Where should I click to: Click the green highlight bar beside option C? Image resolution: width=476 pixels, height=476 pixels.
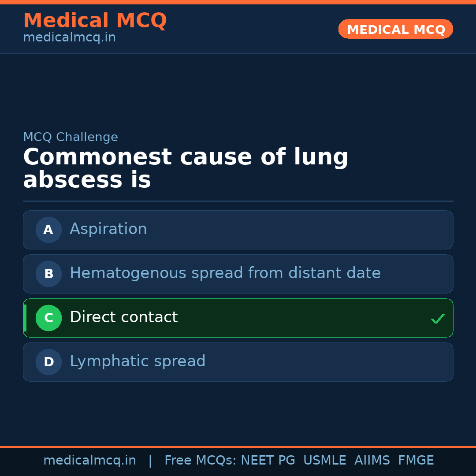pyautogui.click(x=24, y=318)
